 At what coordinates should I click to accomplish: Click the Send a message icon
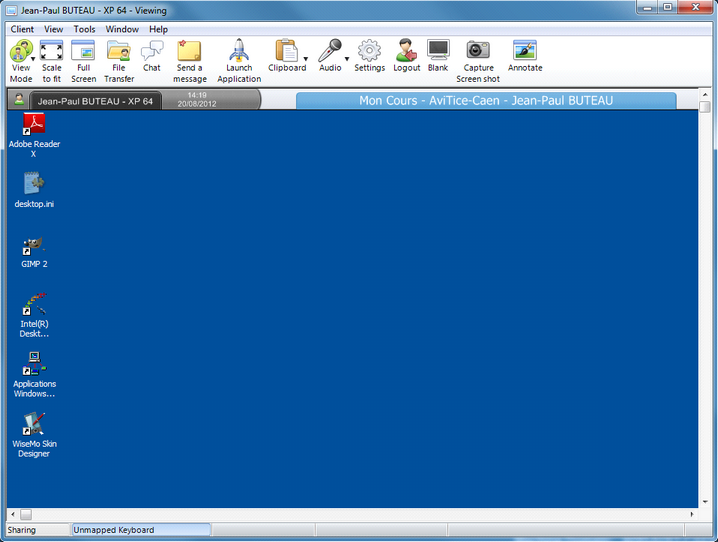tap(190, 51)
